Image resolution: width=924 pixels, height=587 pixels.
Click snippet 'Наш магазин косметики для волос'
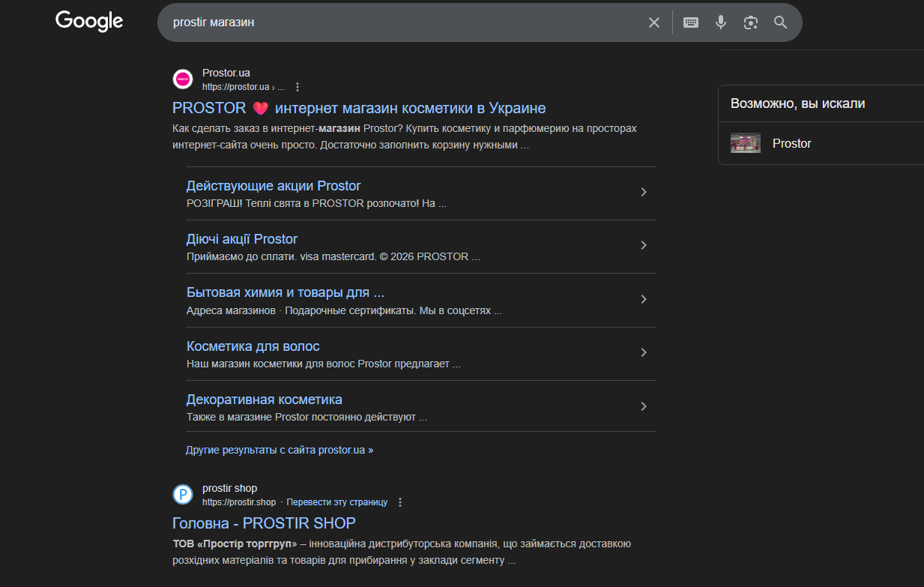pyautogui.click(x=324, y=364)
